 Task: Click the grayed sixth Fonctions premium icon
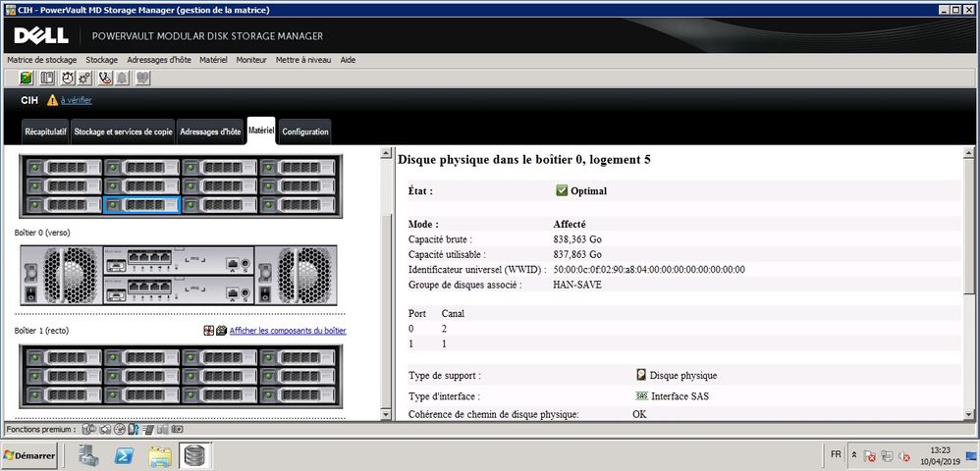click(162, 429)
